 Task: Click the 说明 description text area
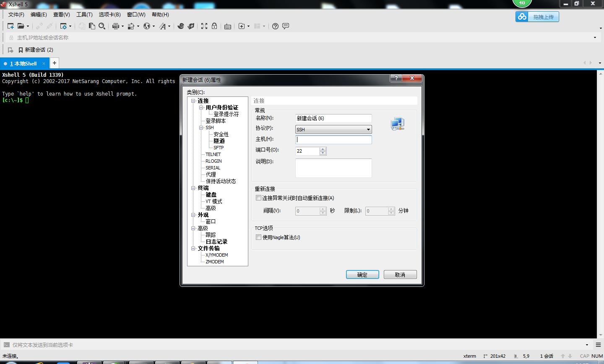coord(333,168)
